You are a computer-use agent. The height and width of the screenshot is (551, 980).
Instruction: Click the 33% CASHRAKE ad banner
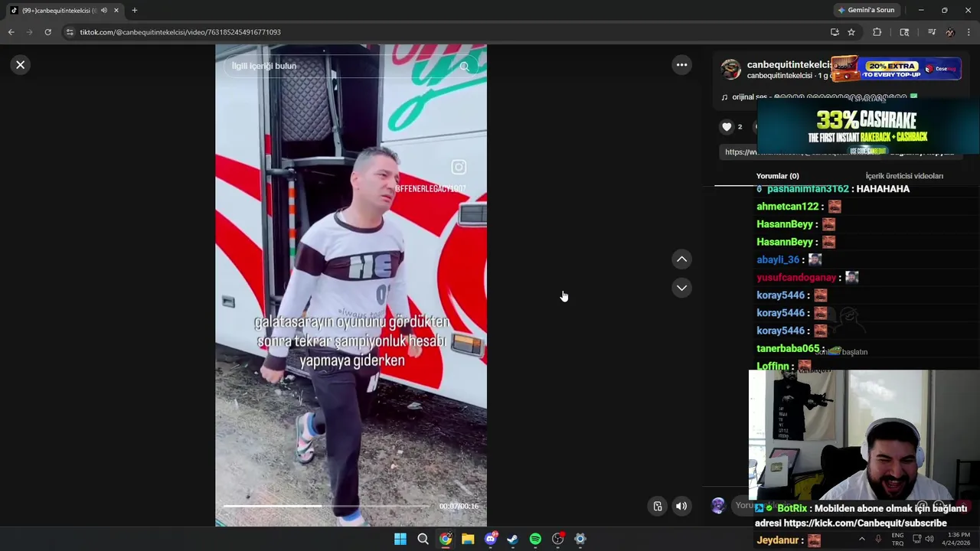coord(867,128)
